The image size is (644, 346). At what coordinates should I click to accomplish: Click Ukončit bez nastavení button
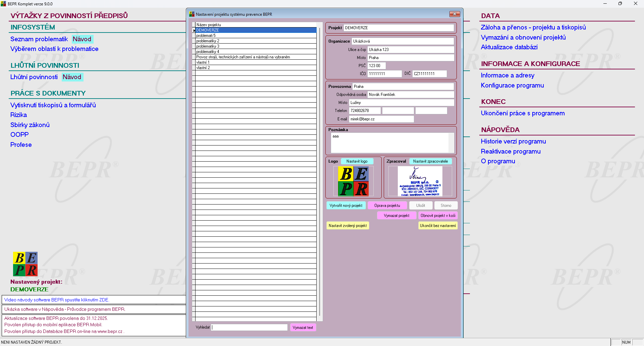click(x=438, y=226)
